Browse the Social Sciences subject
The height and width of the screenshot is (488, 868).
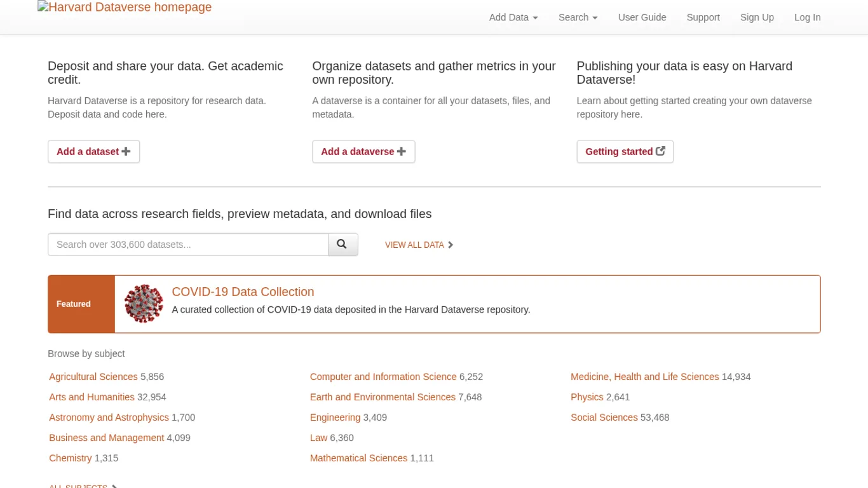pos(604,417)
